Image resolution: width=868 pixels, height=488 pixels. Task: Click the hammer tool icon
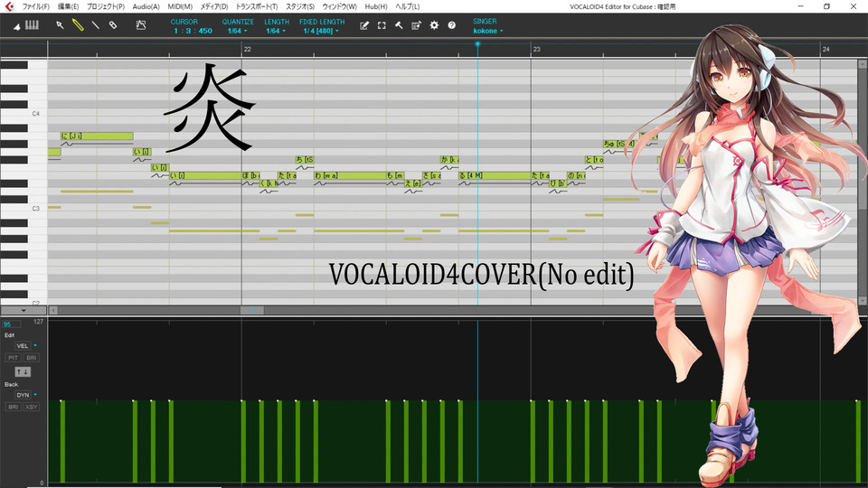tap(399, 25)
